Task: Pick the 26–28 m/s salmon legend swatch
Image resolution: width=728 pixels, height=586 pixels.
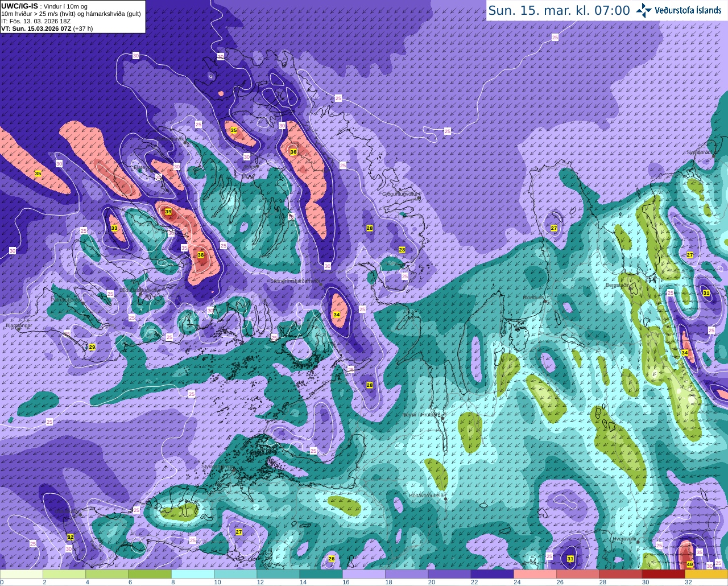Action: (x=578, y=574)
